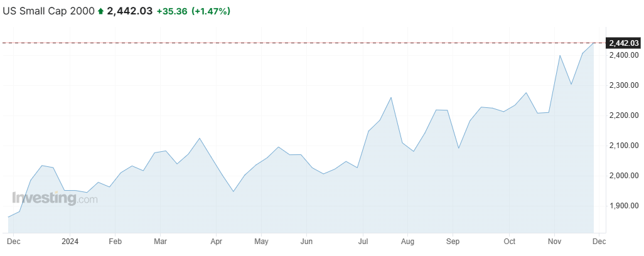Click the Jul label on time axis
The height and width of the screenshot is (256, 644).
(x=363, y=241)
